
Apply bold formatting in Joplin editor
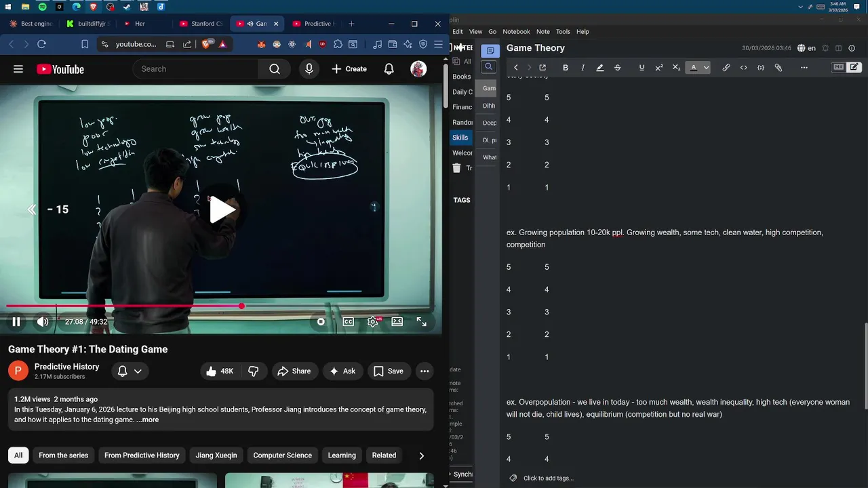pyautogui.click(x=566, y=68)
